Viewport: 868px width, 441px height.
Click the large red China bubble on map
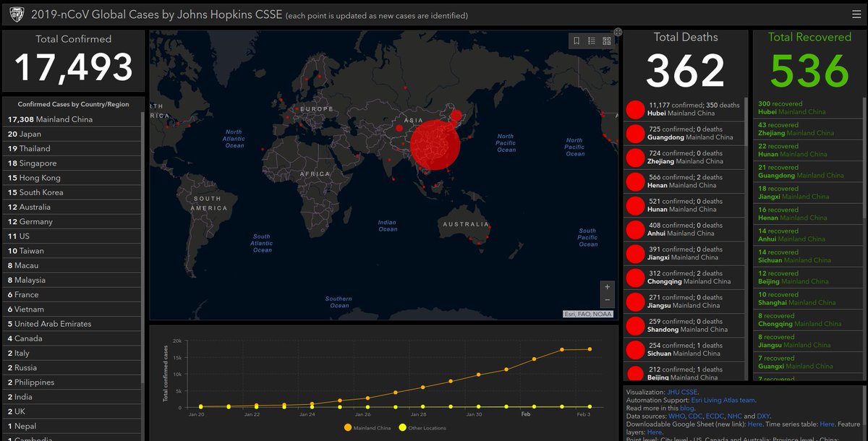(435, 145)
